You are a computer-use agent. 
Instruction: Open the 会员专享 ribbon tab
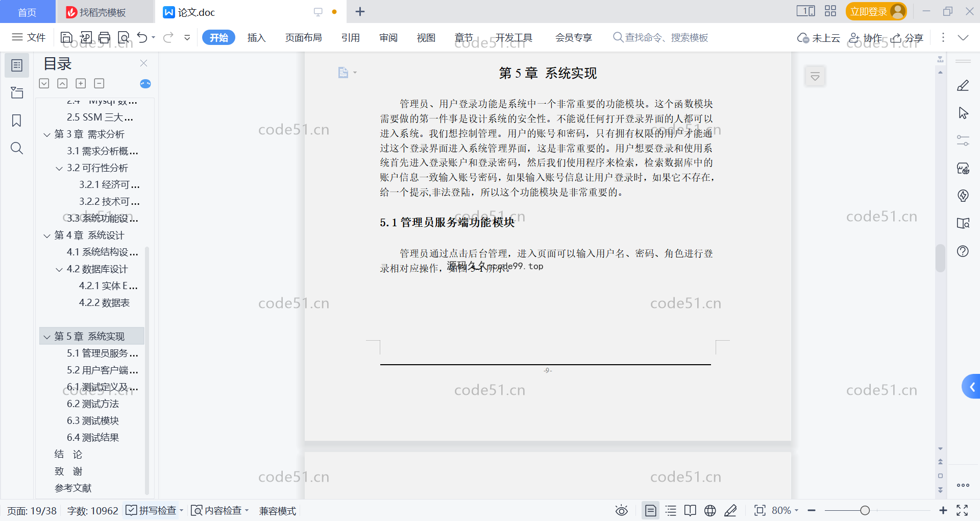[574, 38]
